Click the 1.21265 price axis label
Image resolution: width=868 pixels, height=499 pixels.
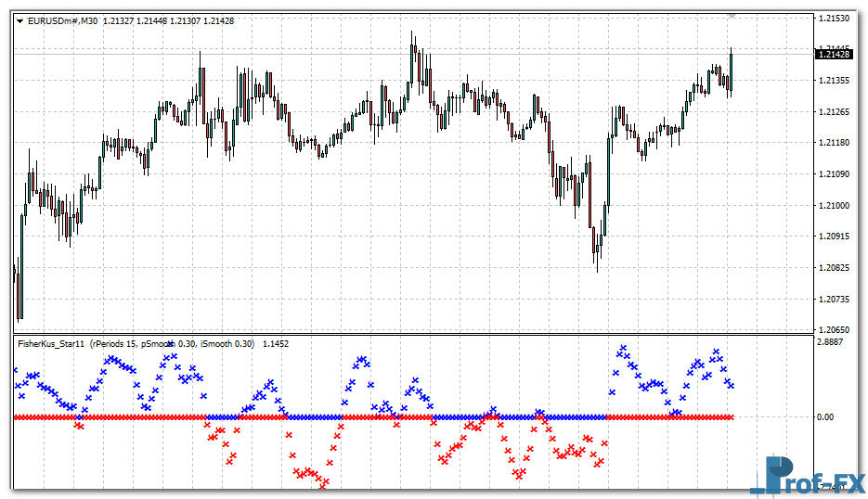click(x=834, y=112)
